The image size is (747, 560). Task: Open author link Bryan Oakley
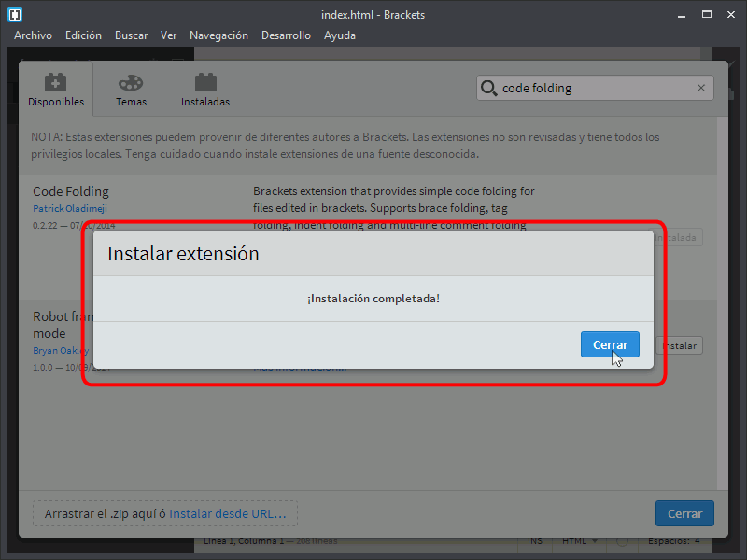(x=61, y=351)
